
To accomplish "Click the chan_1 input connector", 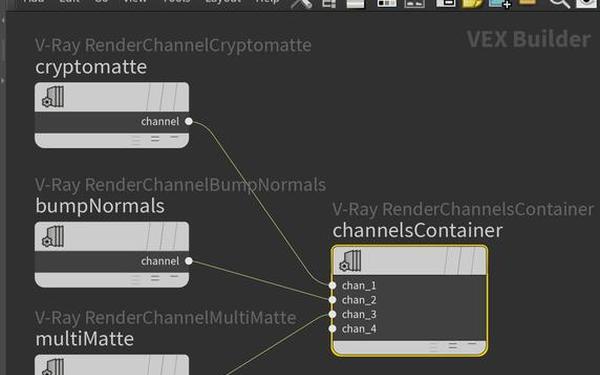I will point(332,285).
